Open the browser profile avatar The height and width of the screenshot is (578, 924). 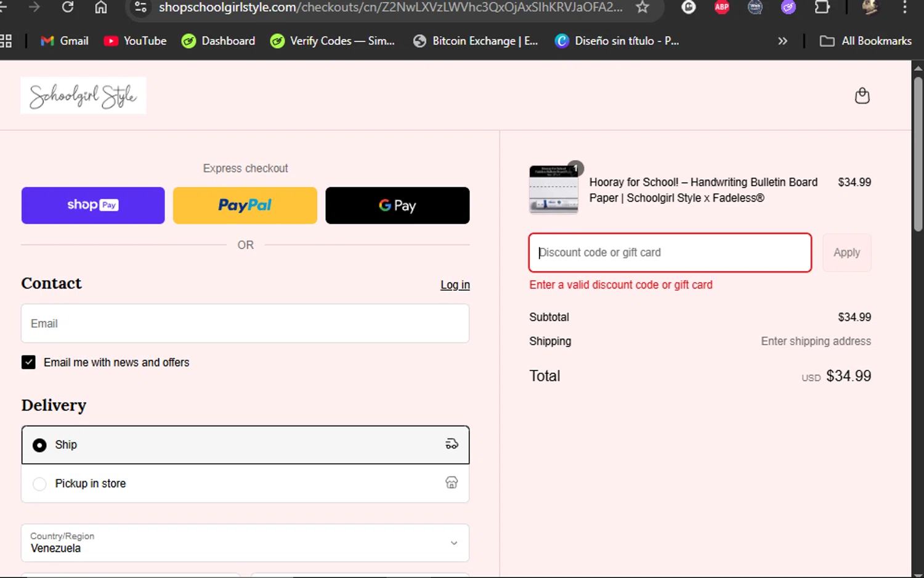(870, 7)
